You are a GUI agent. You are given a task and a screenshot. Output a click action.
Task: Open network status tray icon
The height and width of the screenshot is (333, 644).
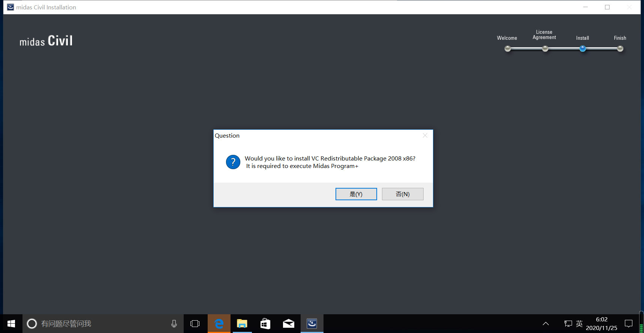[x=568, y=324]
